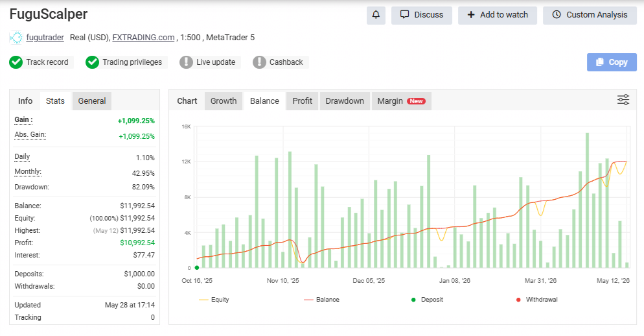Click deposits value $1,000.00
Image resolution: width=644 pixels, height=336 pixels.
pos(139,274)
